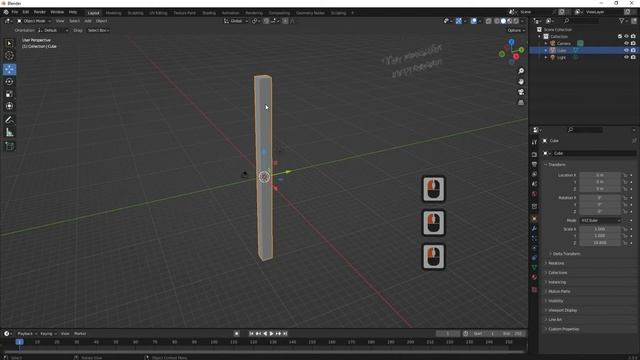Jump to the first frame
This screenshot has width=640, height=360.
coord(251,333)
